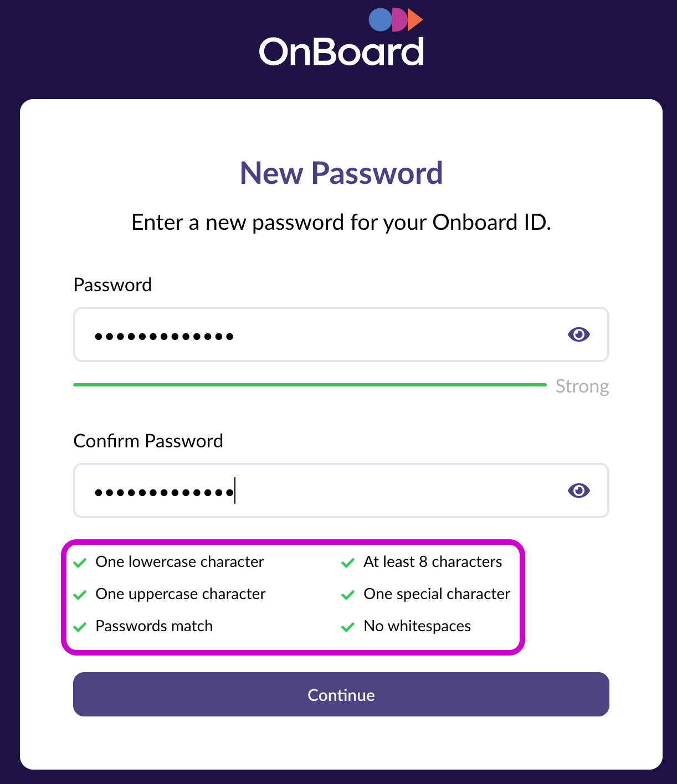This screenshot has width=677, height=784.
Task: Click the special character checkmark
Action: 348,595
